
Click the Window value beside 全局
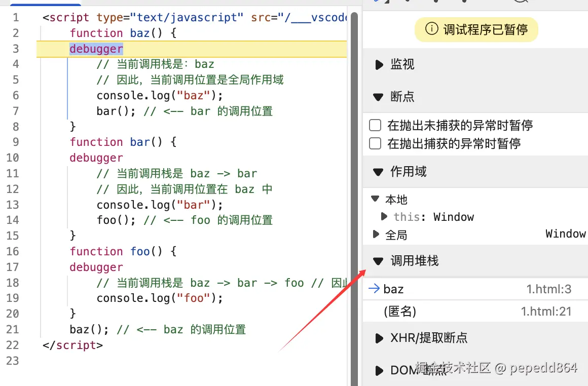[566, 234]
